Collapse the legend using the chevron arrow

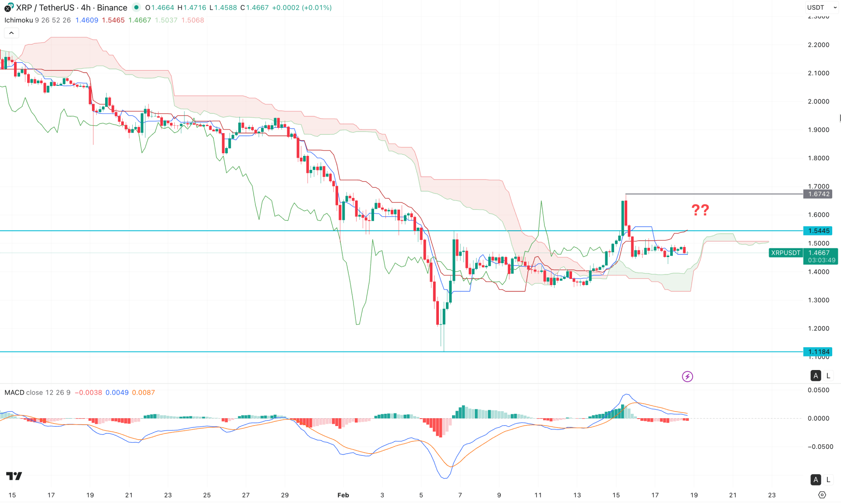click(11, 32)
